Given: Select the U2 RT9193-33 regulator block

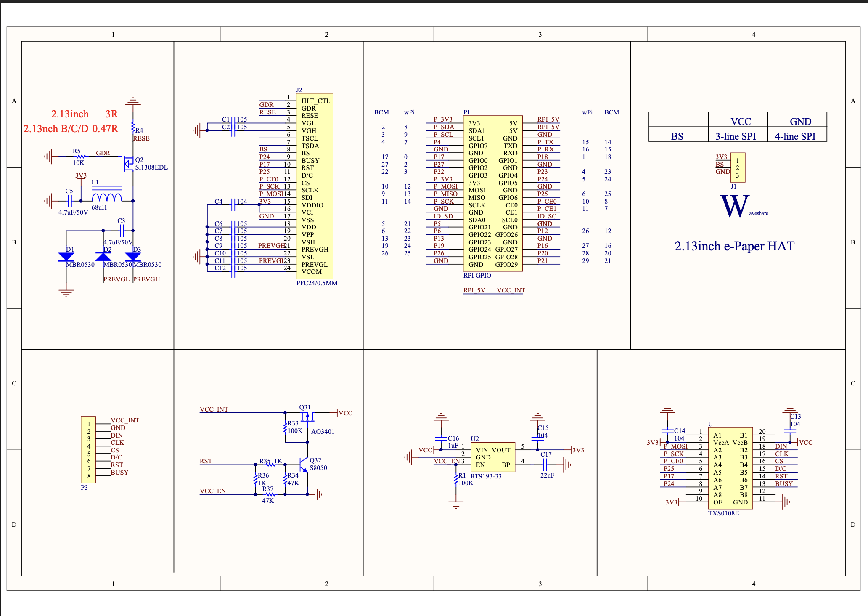Looking at the screenshot, I should 493,457.
